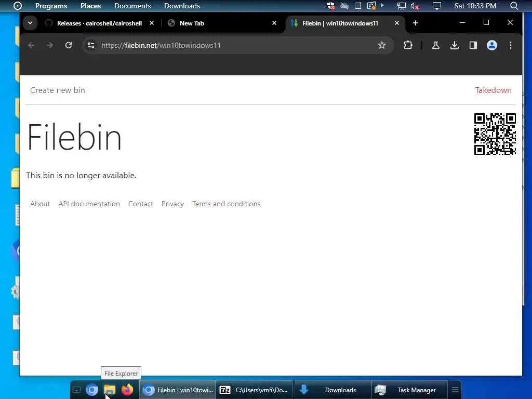Click the Filebin QR code image
This screenshot has width=532, height=399.
click(495, 134)
